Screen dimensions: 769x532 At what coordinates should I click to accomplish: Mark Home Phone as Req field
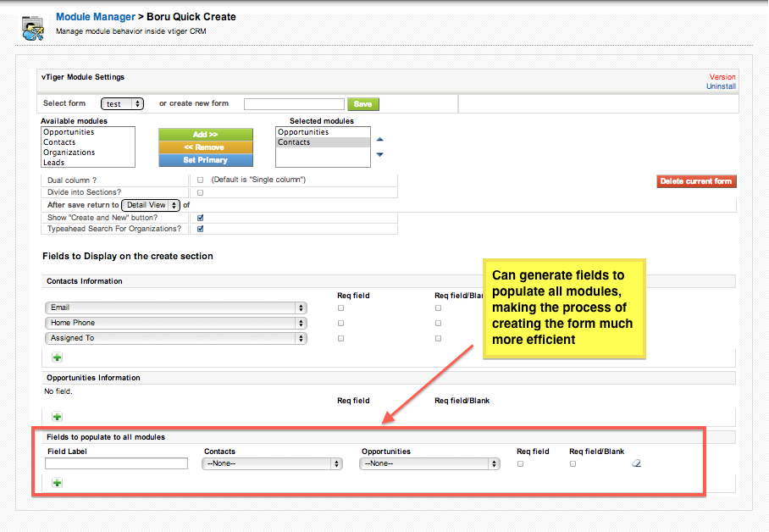340,323
